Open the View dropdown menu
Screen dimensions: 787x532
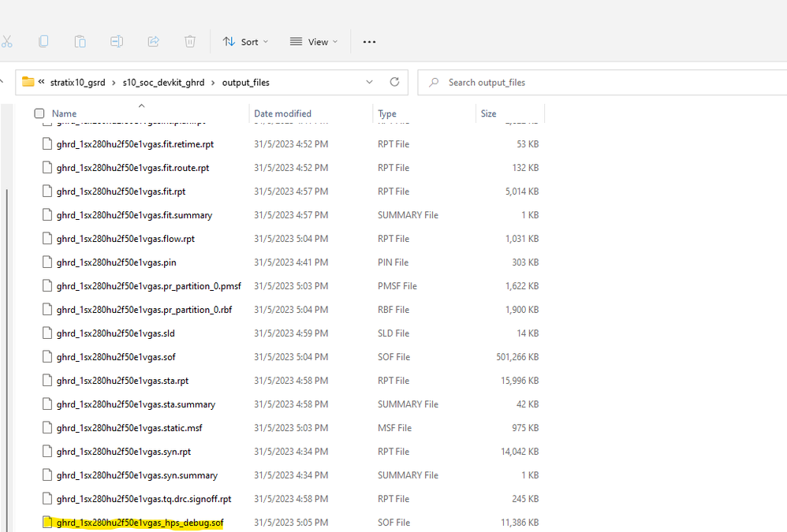coord(313,42)
